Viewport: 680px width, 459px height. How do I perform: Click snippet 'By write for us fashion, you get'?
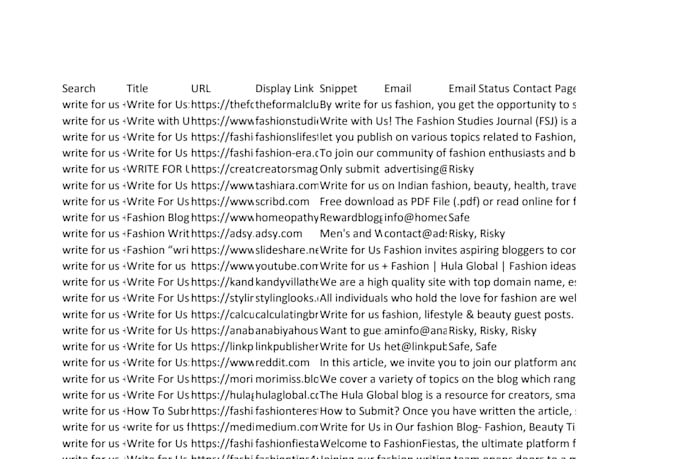point(448,105)
